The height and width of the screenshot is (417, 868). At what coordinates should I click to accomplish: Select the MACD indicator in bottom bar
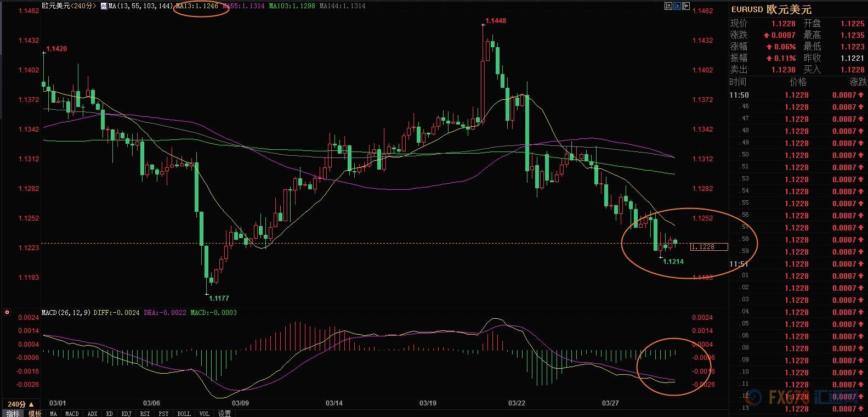(x=72, y=414)
